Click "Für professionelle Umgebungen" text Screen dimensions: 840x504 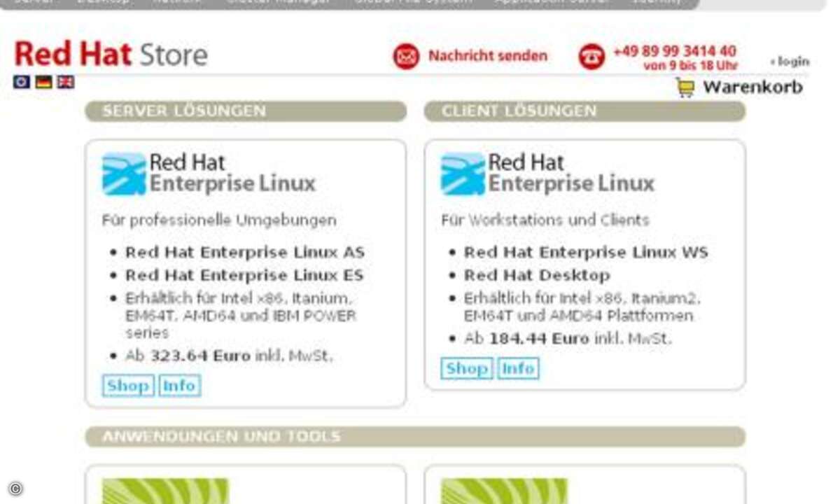219,220
